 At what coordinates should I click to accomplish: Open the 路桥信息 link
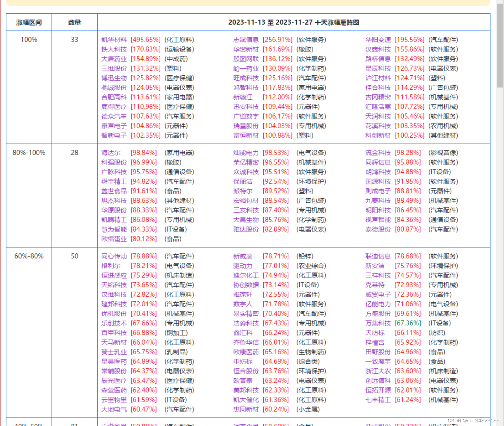point(378,59)
